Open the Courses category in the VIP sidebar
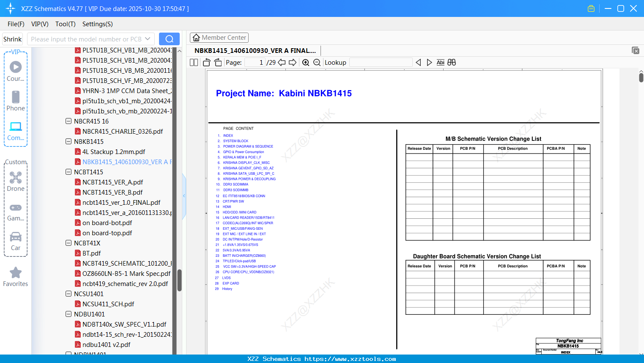The height and width of the screenshot is (363, 644). [16, 71]
